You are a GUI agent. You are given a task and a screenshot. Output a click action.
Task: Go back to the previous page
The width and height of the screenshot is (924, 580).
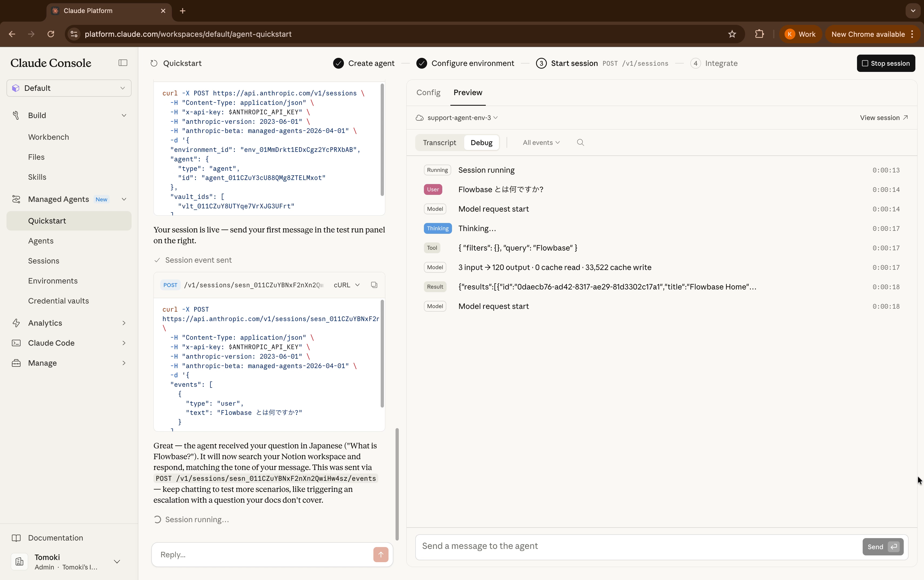[12, 34]
